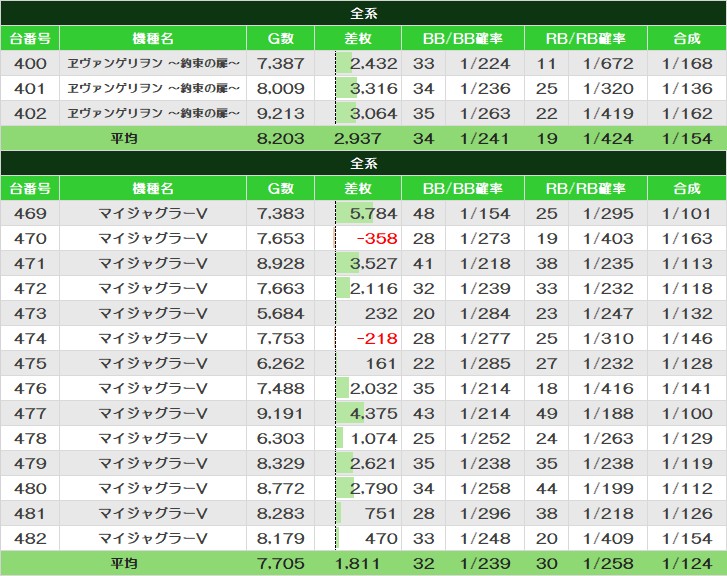Click the 2,621 difference value in row 479
727x576 pixels.
[x=374, y=464]
